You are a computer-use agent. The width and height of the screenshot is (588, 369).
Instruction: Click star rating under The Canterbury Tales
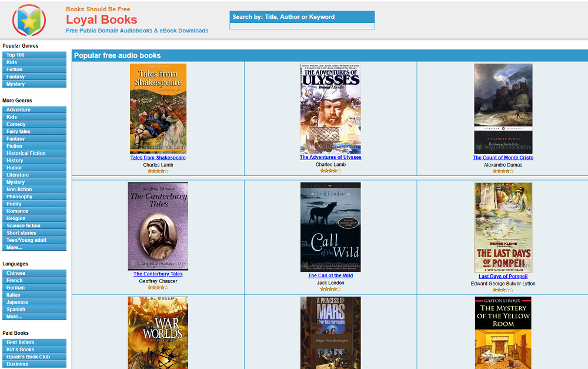tap(158, 288)
